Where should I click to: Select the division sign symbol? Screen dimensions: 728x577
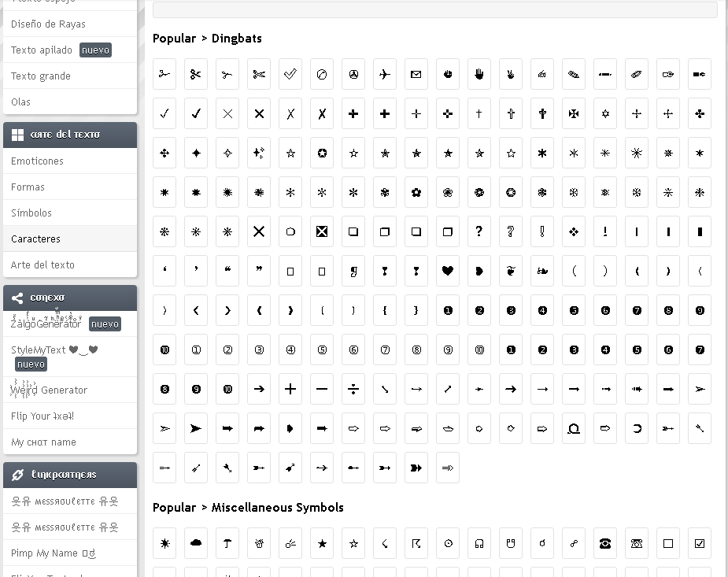click(353, 389)
